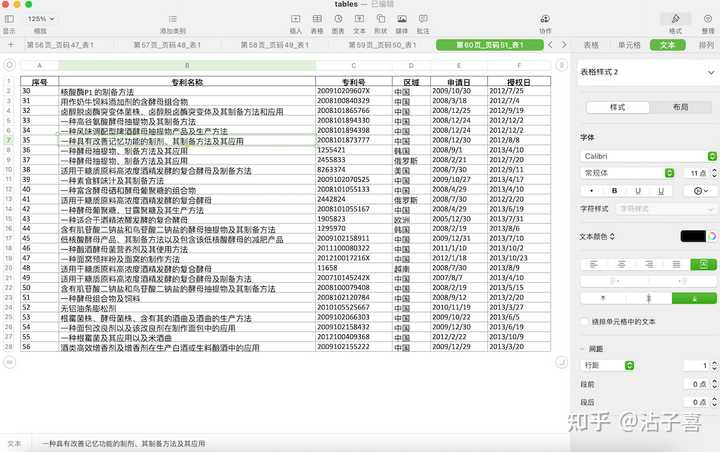
Task: Open the 表格 inspector tab
Action: coord(591,45)
